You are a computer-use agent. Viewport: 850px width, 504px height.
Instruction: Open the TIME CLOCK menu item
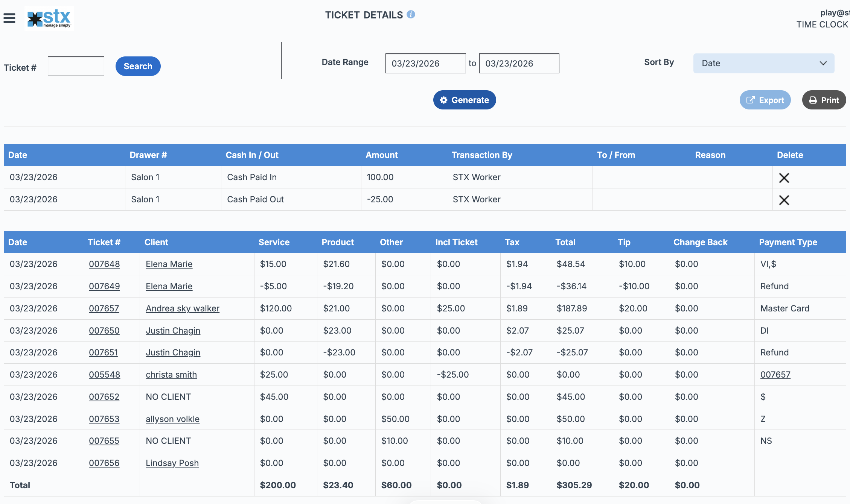[822, 24]
